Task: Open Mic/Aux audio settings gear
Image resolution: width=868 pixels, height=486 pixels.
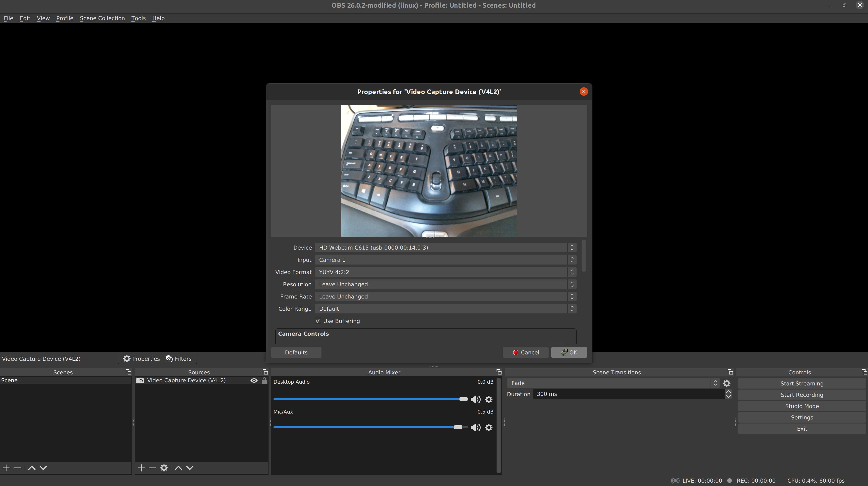Action: pyautogui.click(x=489, y=428)
